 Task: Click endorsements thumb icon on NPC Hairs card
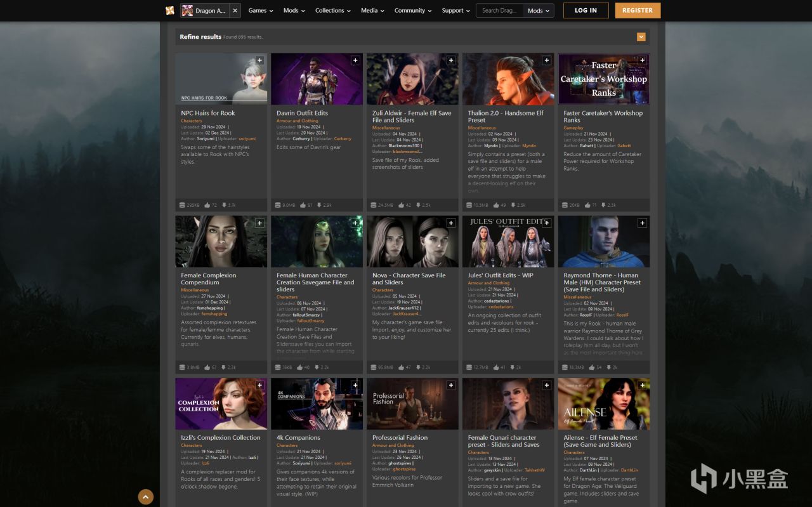coord(207,205)
